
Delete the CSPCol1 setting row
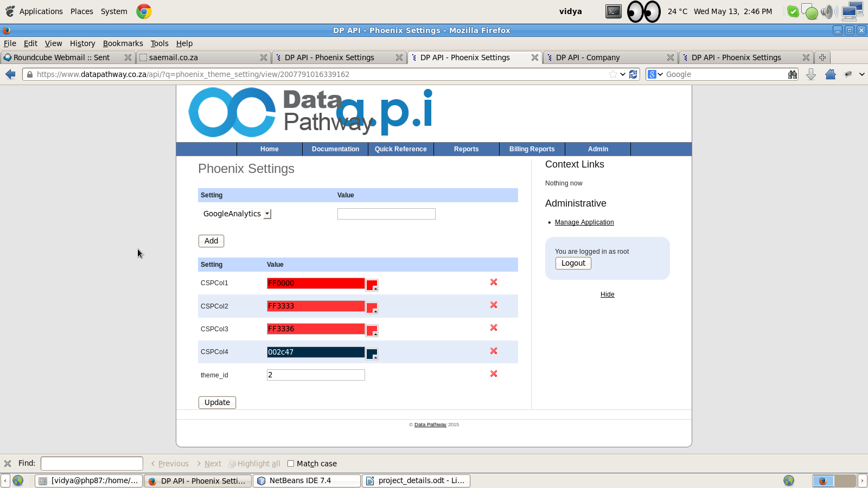coord(494,282)
